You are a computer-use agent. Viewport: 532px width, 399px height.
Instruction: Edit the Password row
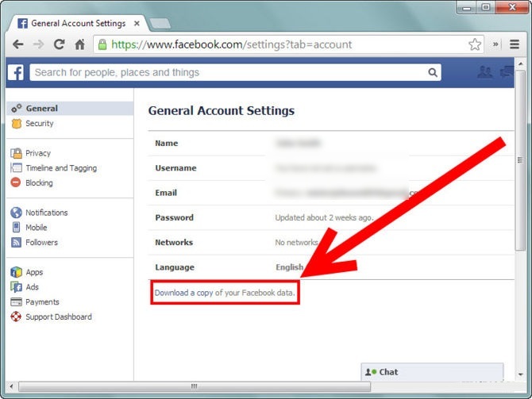pos(331,217)
